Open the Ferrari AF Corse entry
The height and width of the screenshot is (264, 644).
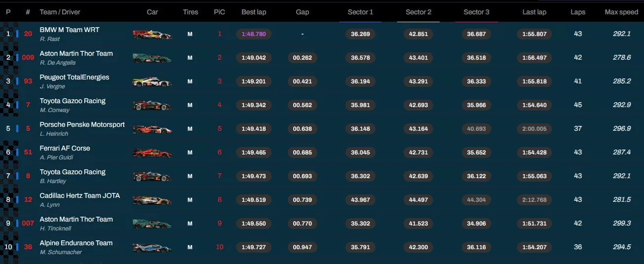coord(65,148)
